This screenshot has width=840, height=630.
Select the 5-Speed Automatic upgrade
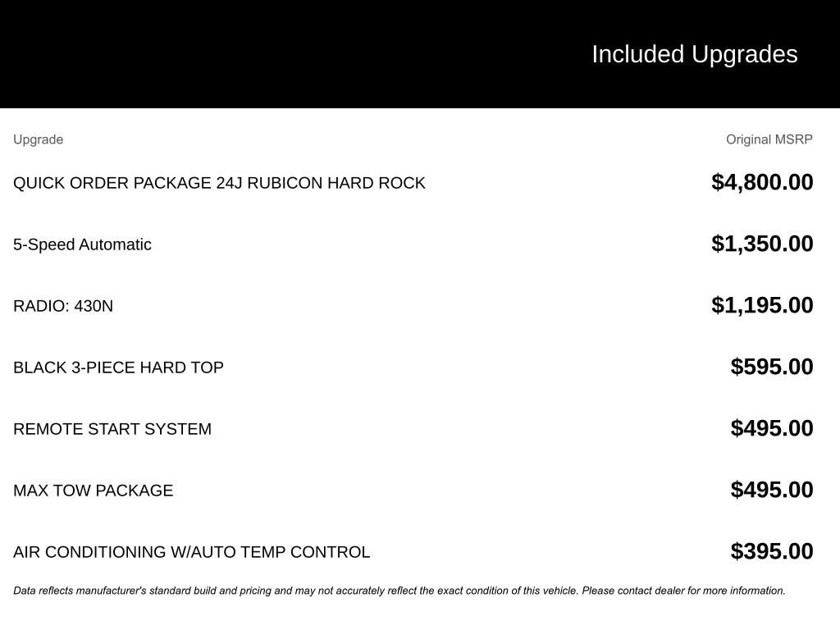pyautogui.click(x=82, y=244)
